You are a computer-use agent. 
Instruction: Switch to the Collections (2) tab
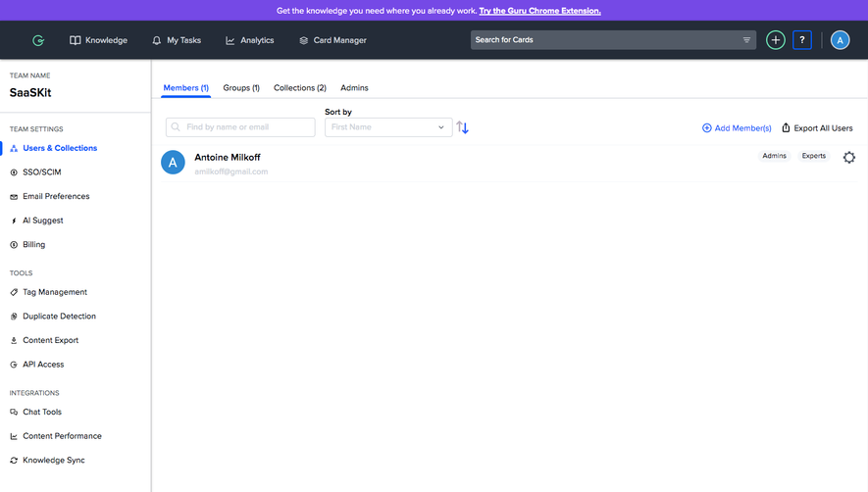tap(300, 88)
